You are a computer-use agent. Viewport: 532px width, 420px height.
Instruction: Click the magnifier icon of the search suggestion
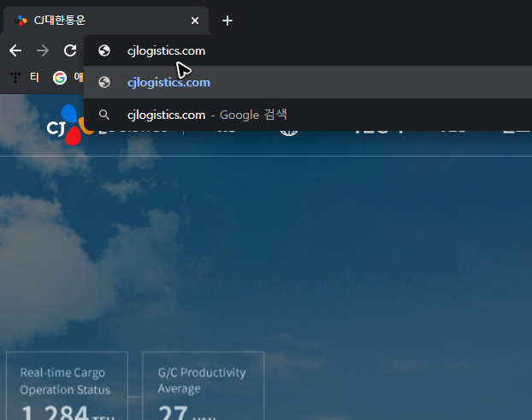(104, 115)
